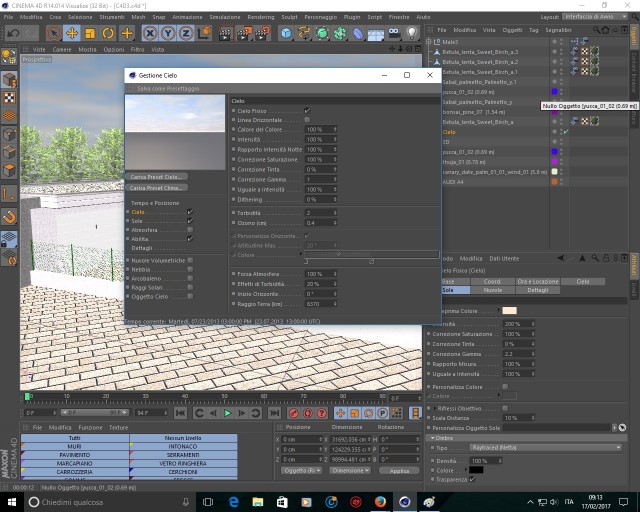Open the render to picture viewer icon
This screenshot has height=512, width=640.
(244, 33)
